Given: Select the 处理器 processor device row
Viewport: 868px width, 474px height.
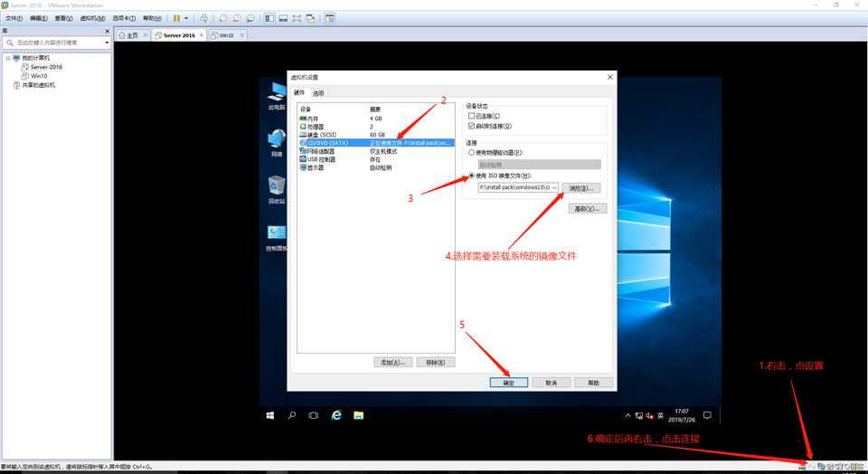Looking at the screenshot, I should pyautogui.click(x=376, y=127).
